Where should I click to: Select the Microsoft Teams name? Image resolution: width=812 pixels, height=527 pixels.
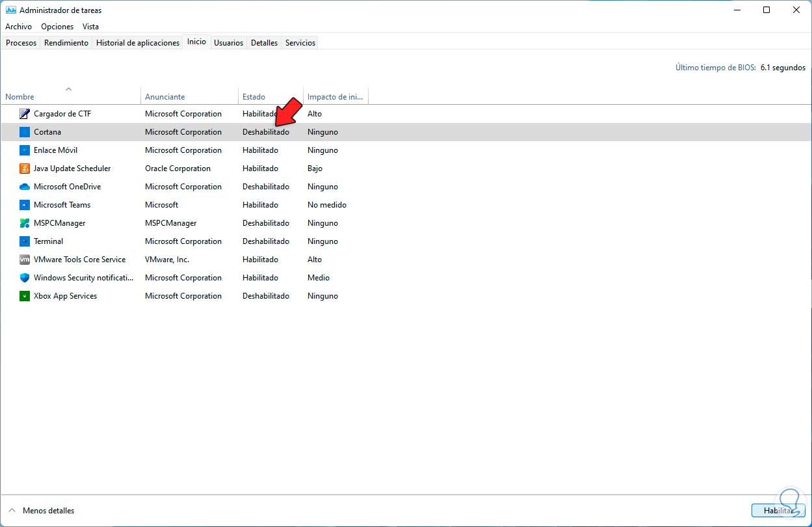[62, 205]
